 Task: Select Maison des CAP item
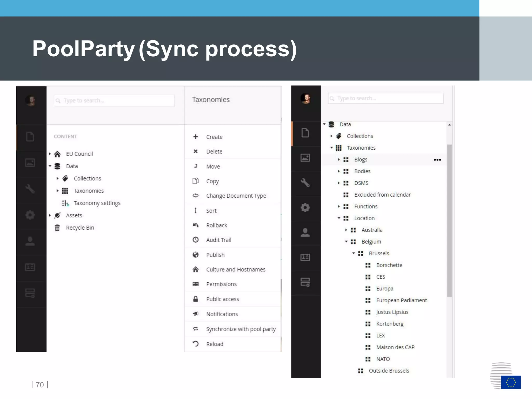coord(395,347)
